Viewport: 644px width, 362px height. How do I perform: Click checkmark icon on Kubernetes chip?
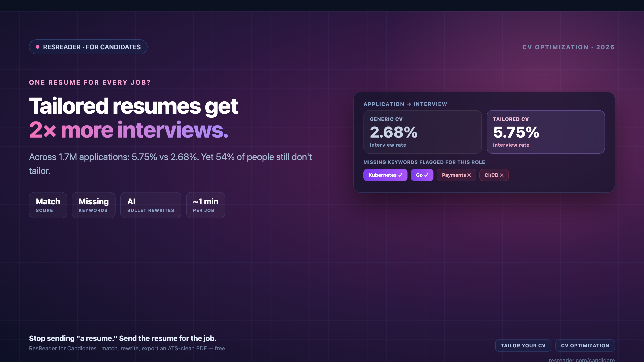click(x=400, y=175)
